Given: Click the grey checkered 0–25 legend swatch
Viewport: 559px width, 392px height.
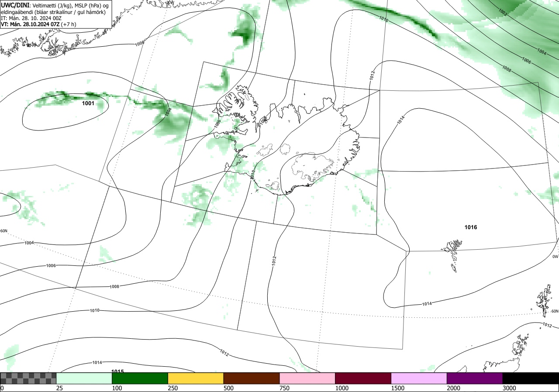Looking at the screenshot, I should pos(28,378).
